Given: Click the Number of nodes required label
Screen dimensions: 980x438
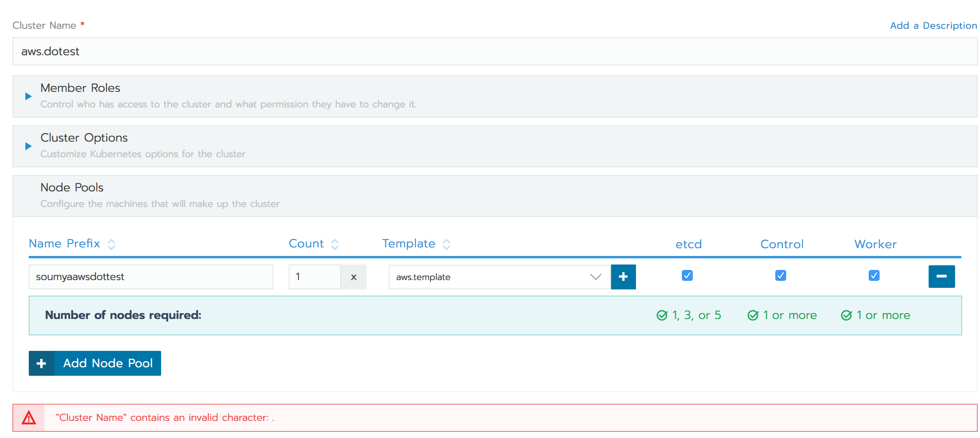Looking at the screenshot, I should tap(123, 315).
